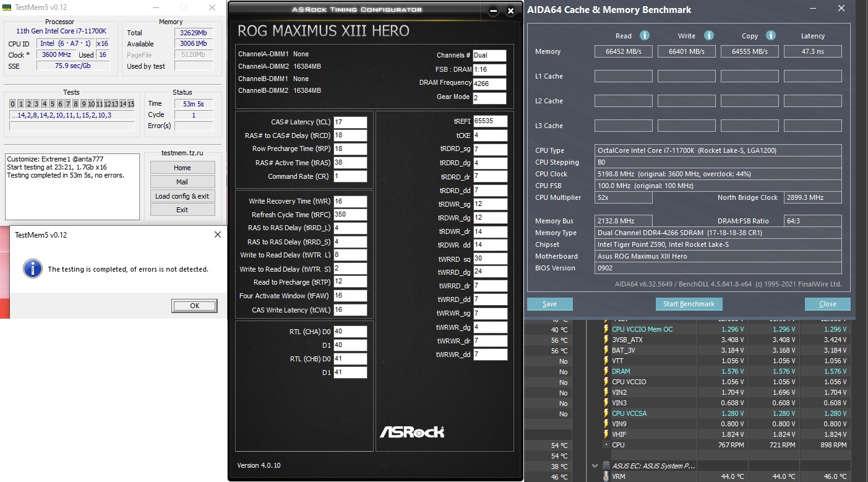Click the voltage icon beside VIN9

click(x=606, y=424)
